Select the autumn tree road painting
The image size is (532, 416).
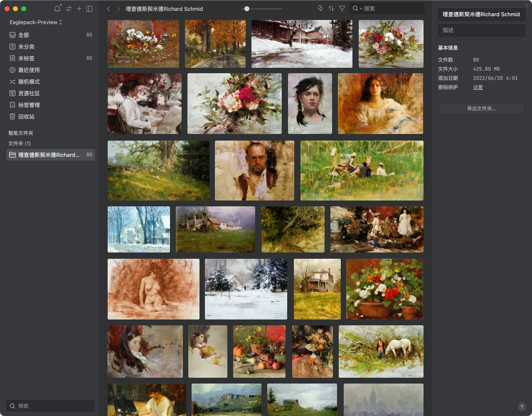[215, 44]
